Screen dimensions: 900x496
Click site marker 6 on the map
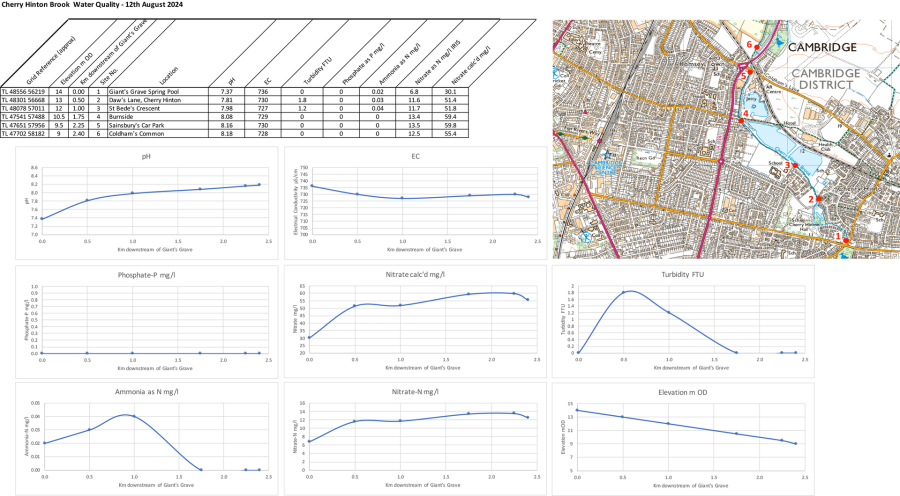tap(756, 47)
